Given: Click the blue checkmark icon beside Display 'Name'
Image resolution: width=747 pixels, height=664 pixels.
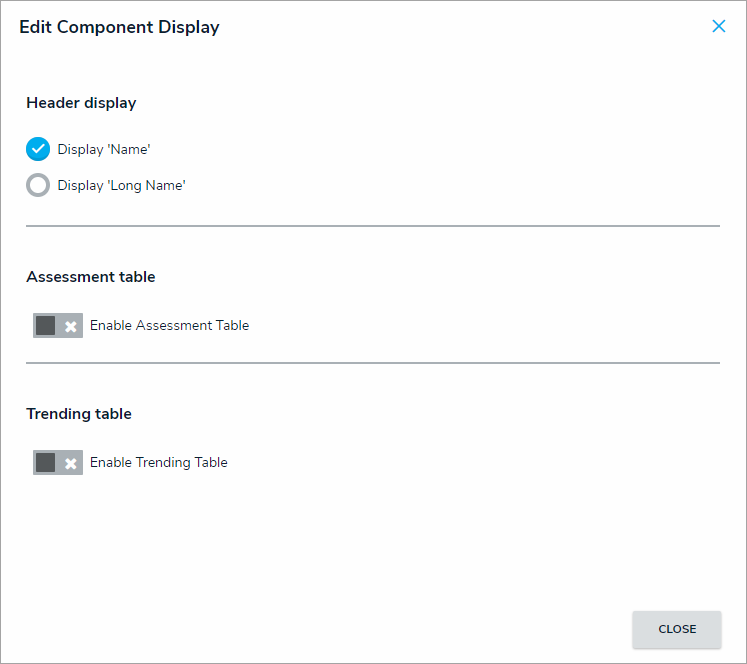Looking at the screenshot, I should [38, 149].
